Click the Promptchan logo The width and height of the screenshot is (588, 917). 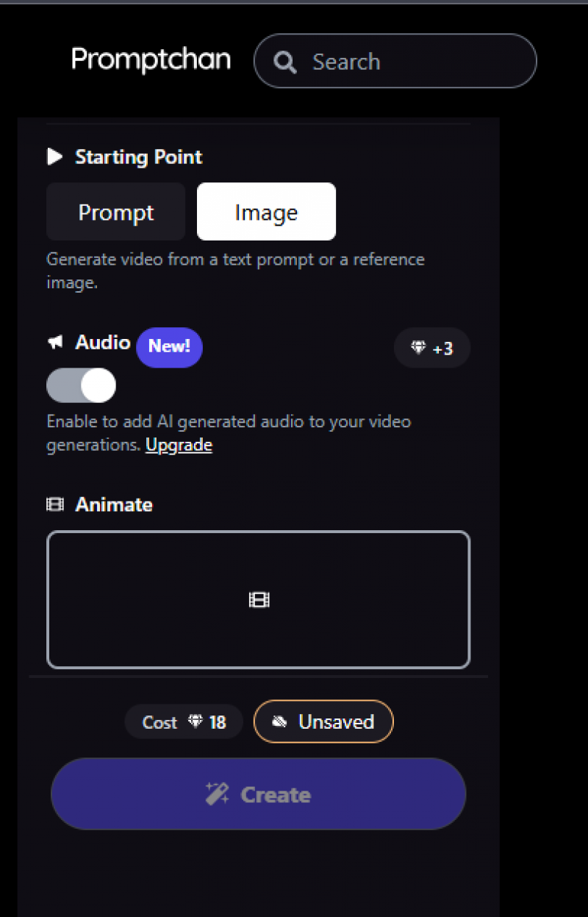[x=151, y=60]
